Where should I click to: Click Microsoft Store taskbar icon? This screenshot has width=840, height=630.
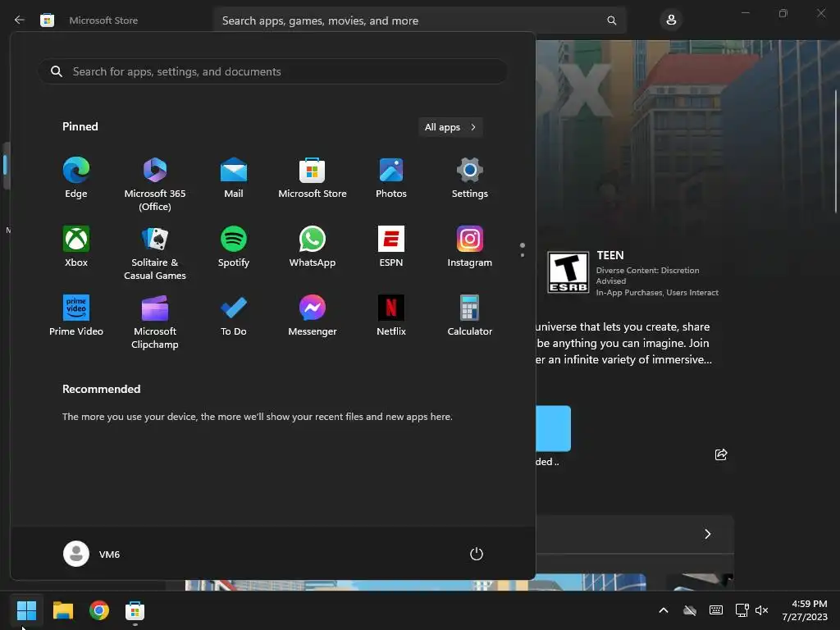pos(135,610)
